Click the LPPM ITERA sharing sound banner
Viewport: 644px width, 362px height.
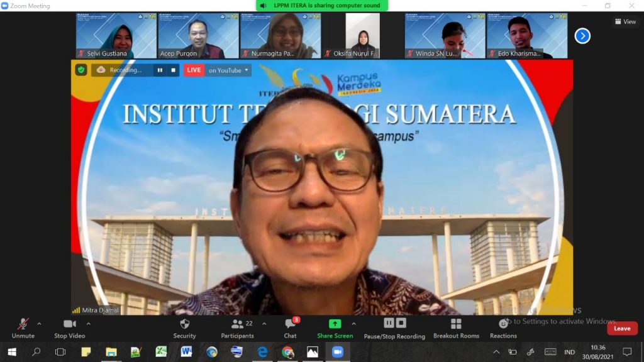coord(322,5)
